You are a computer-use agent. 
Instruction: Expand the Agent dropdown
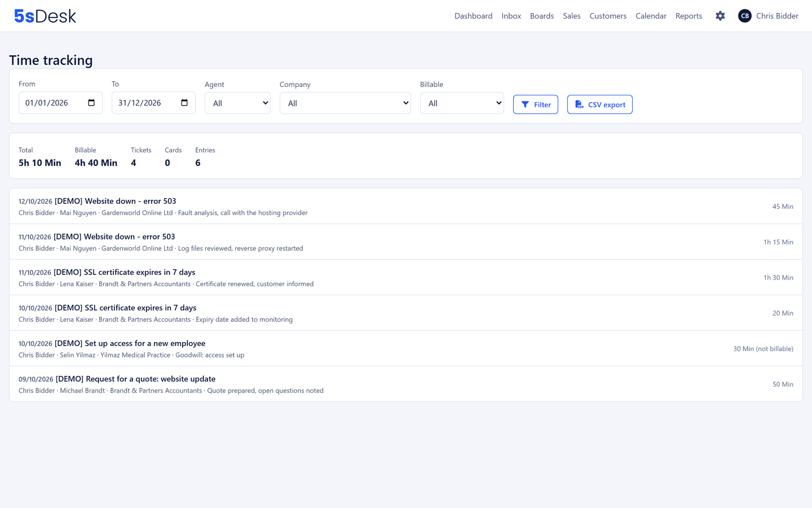[x=237, y=103]
